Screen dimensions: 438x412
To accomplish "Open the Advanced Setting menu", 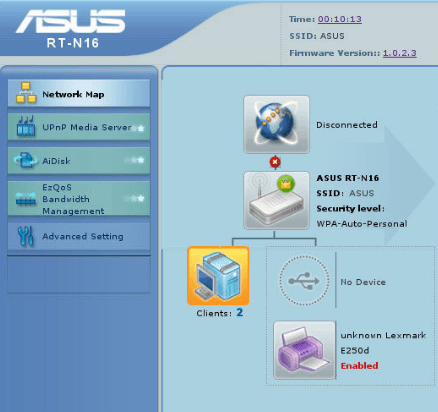I will coord(79,236).
